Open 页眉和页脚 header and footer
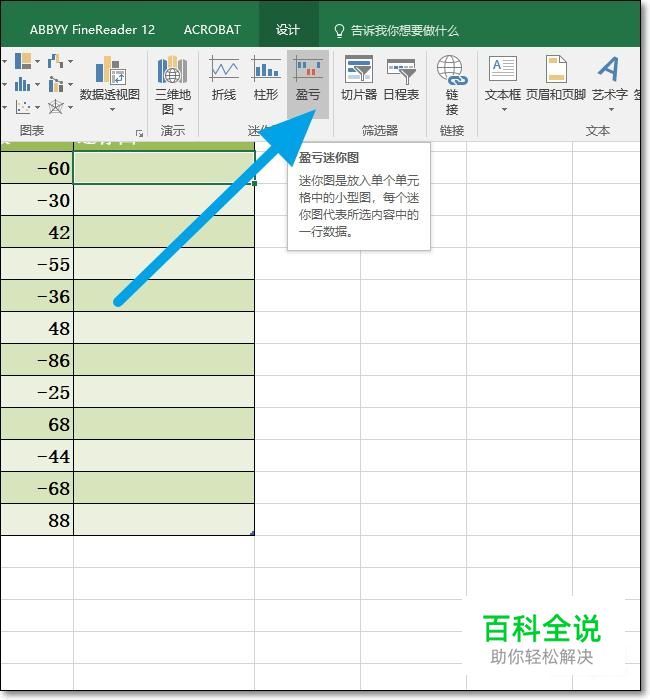 coord(556,77)
